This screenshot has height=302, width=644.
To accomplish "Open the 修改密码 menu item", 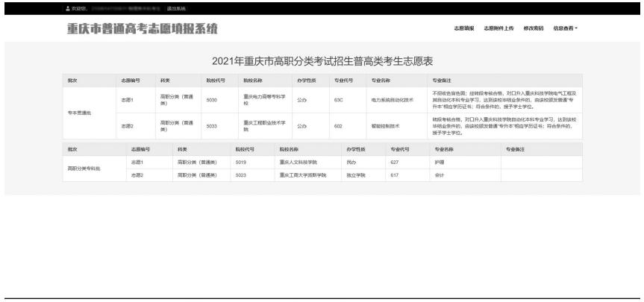I will (534, 28).
